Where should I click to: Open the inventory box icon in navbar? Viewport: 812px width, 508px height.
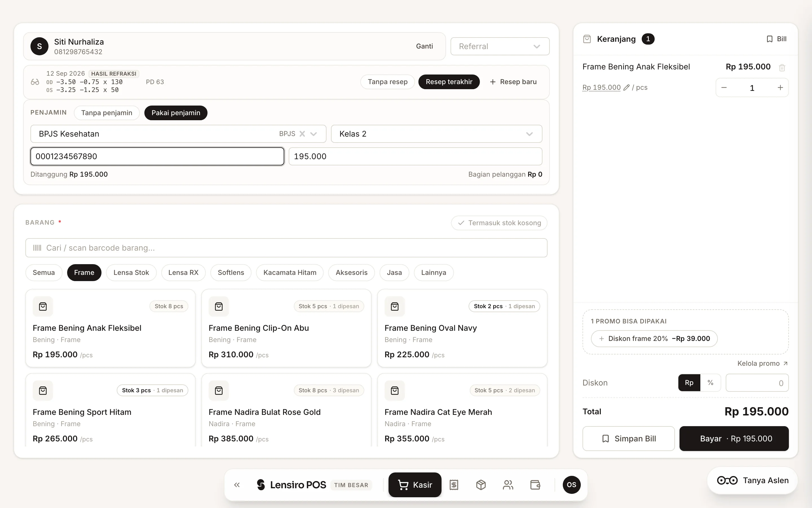pos(481,485)
